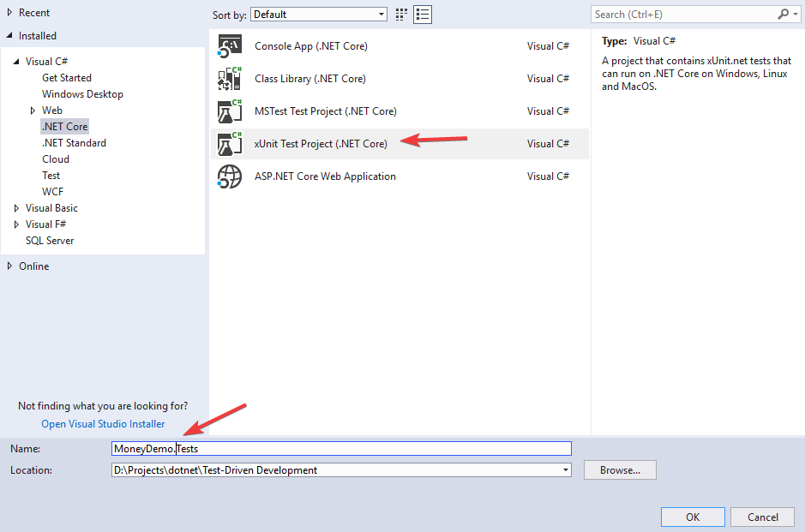Confirm with the OK button
Viewport: 805px width, 532px height.
click(x=693, y=517)
